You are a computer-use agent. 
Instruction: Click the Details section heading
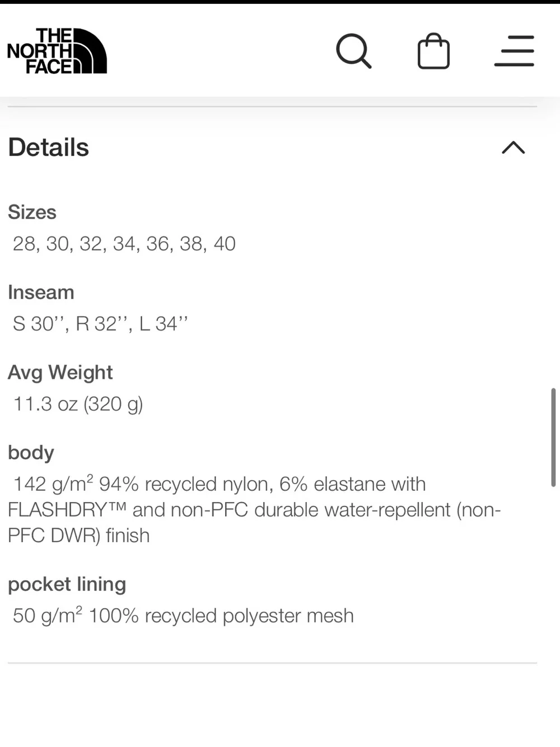tap(49, 147)
